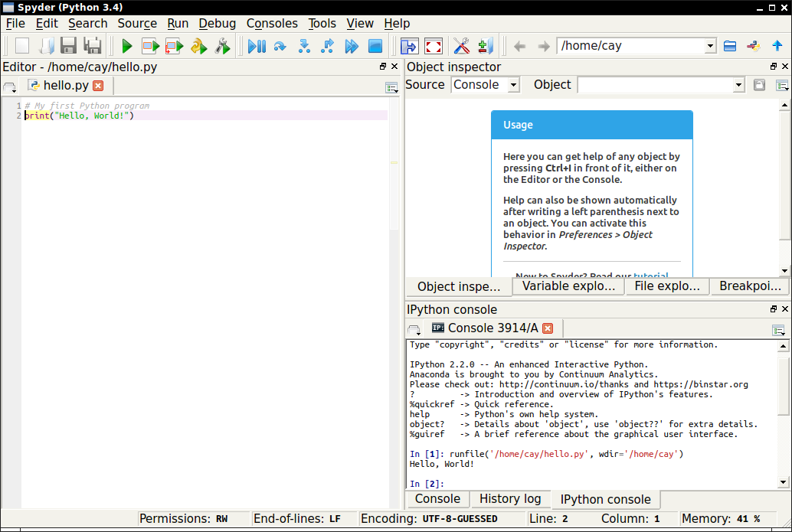The height and width of the screenshot is (532, 792).
Task: Open the Debug menu
Action: 218,23
